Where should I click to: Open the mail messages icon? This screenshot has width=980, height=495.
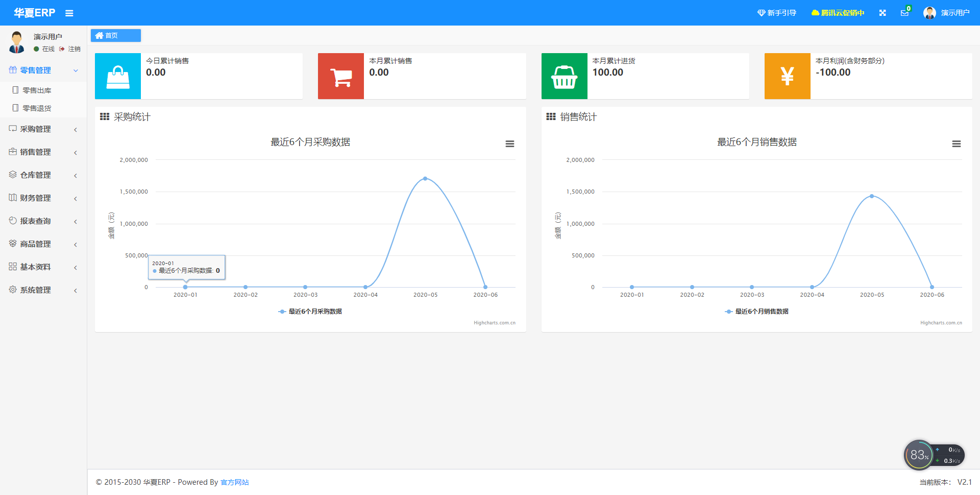click(904, 13)
